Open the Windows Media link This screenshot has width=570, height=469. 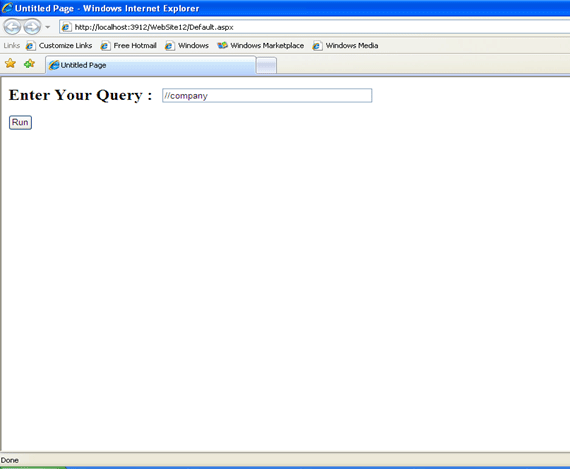point(352,45)
